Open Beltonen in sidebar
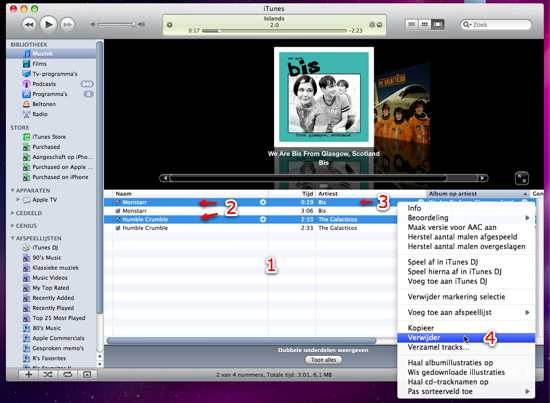 44,104
